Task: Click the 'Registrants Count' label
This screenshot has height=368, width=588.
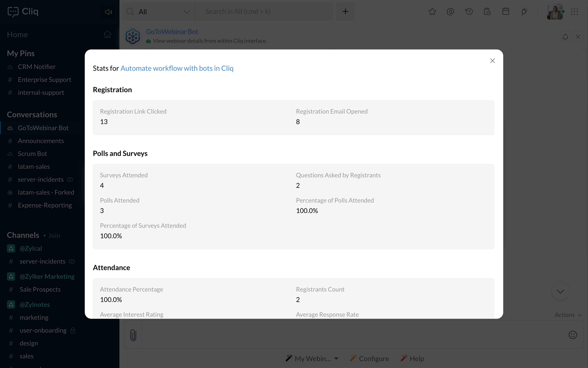Action: 320,289
